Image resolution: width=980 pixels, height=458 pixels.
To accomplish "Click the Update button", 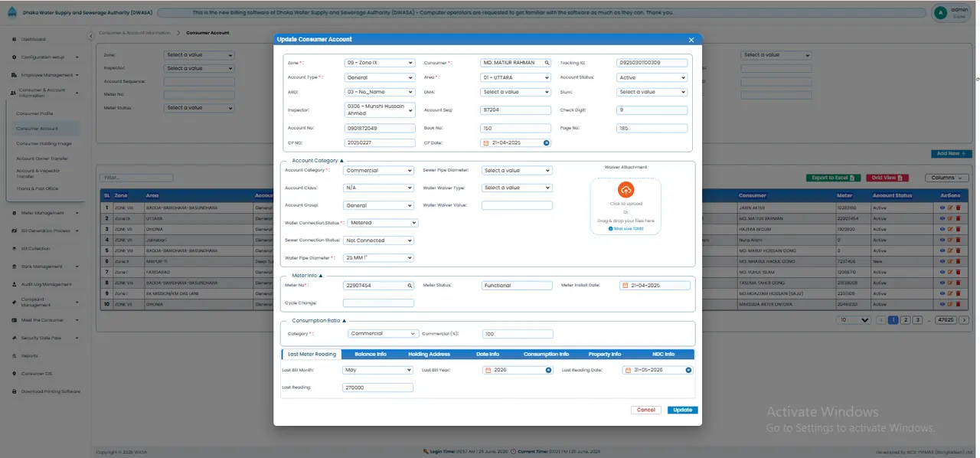I will coord(682,410).
